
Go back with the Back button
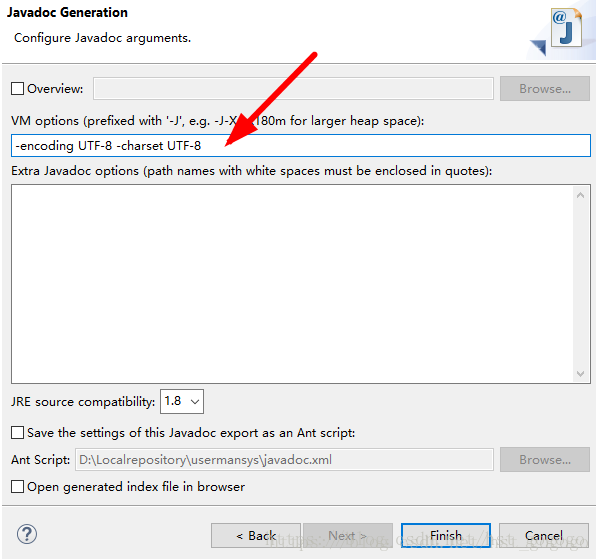tap(256, 535)
